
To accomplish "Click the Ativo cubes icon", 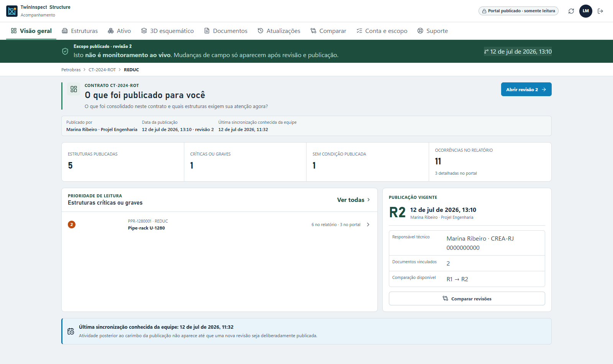I will click(x=111, y=31).
